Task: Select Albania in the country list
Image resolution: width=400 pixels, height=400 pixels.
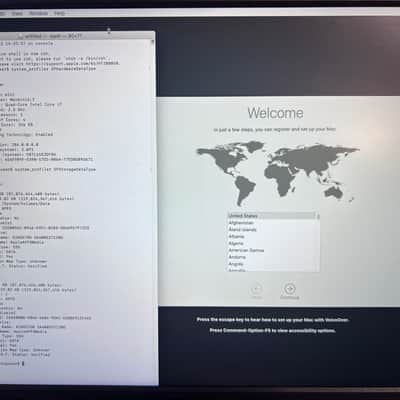Action: pyautogui.click(x=272, y=236)
